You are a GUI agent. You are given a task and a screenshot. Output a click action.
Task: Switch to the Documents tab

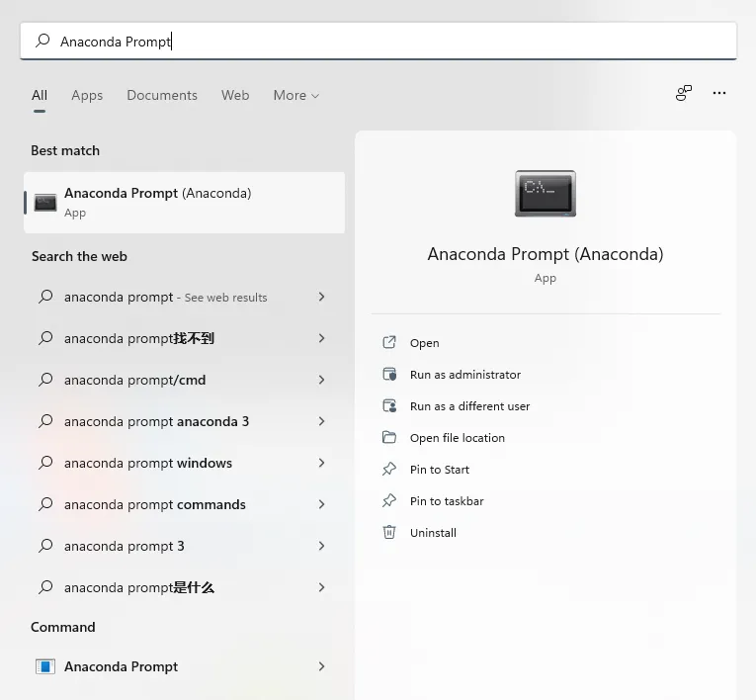162,95
